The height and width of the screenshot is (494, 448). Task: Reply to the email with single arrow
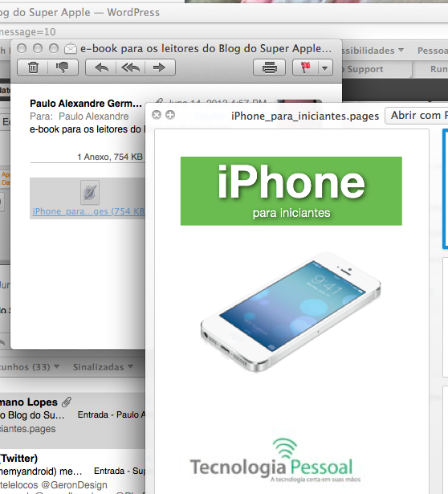click(x=101, y=67)
